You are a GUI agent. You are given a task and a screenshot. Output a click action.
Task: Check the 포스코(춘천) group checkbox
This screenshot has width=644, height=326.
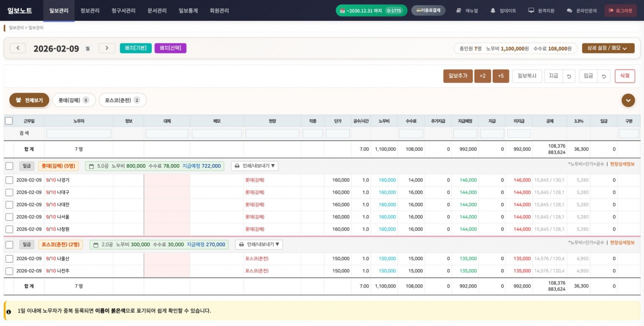click(x=9, y=244)
